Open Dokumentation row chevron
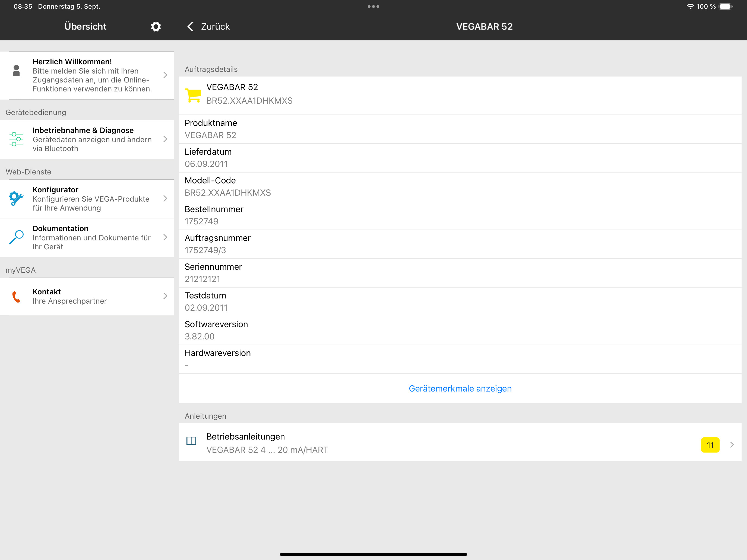Viewport: 747px width, 560px height. point(165,237)
